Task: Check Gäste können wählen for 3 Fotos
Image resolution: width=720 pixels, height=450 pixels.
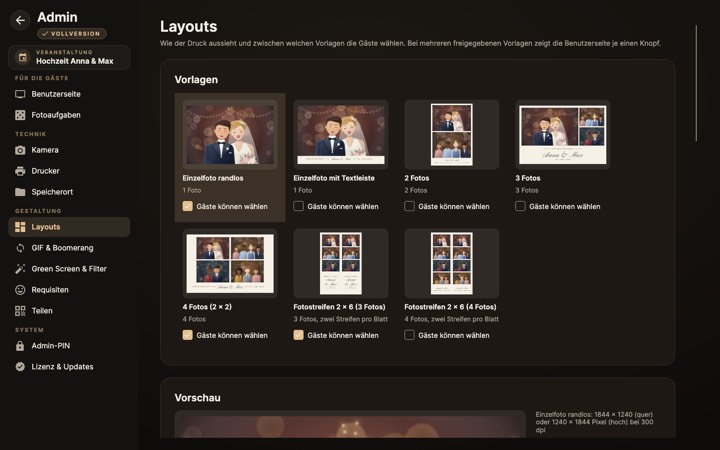Action: pos(520,206)
